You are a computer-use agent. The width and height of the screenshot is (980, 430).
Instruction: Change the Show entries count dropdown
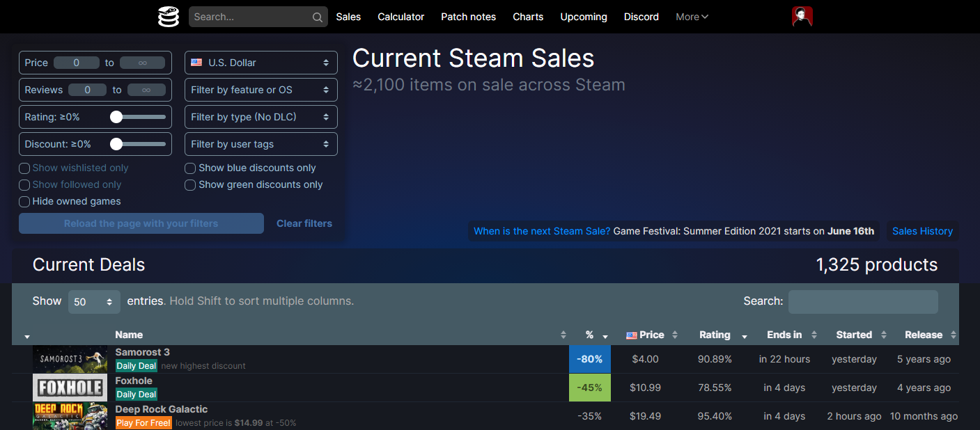coord(94,302)
